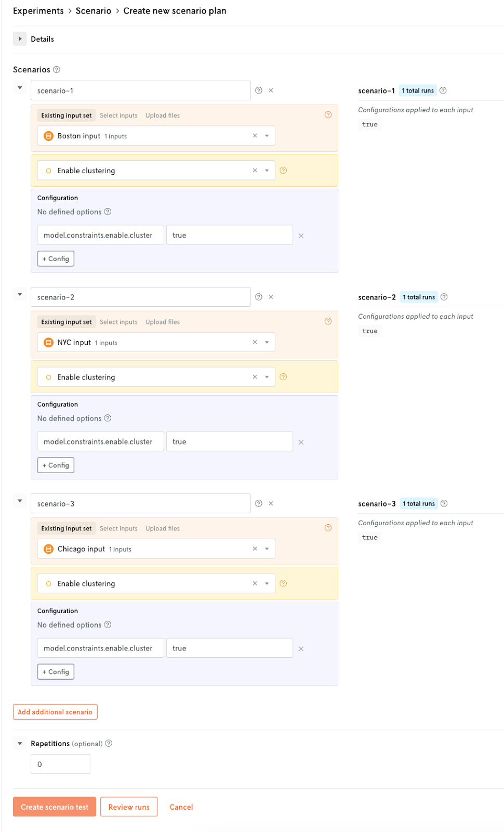Collapse the Repetitions section
The height and width of the screenshot is (832, 504).
point(20,744)
